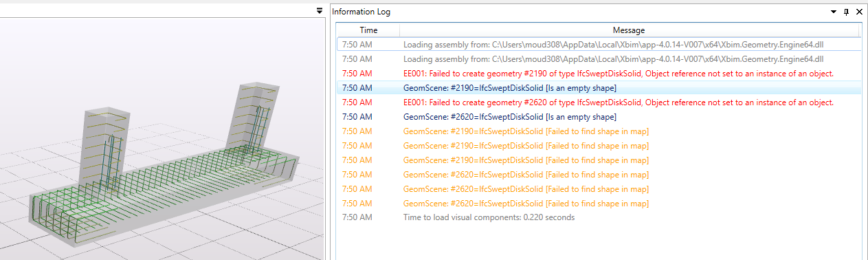Open the Information Log panel options dropdown
Image resolution: width=868 pixels, height=260 pixels.
coord(834,12)
